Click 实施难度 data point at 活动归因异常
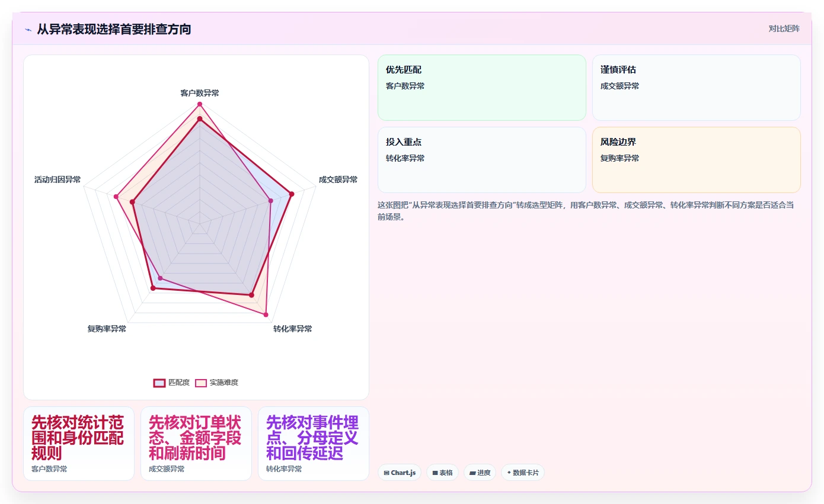This screenshot has width=824, height=504. 117,197
